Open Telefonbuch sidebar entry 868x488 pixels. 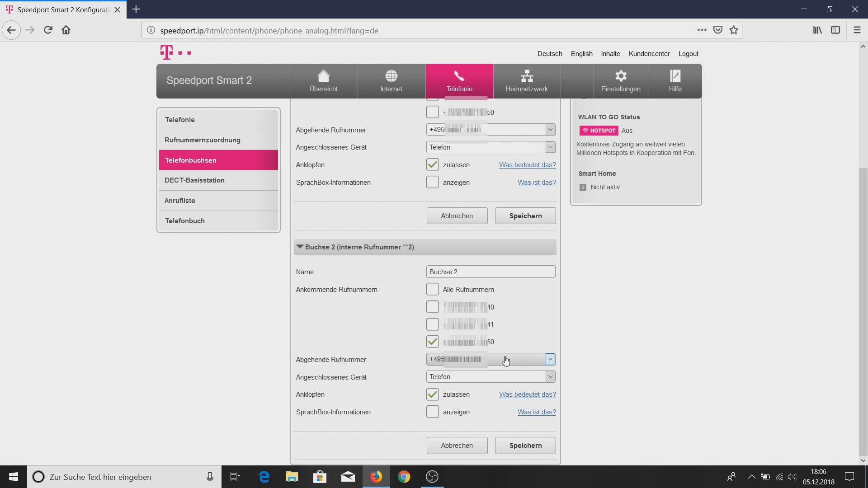click(218, 221)
